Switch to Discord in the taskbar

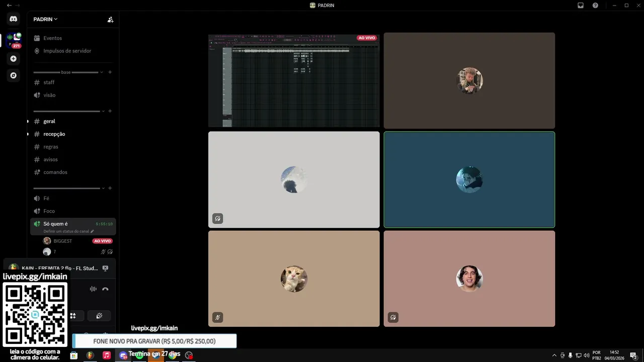point(123,355)
